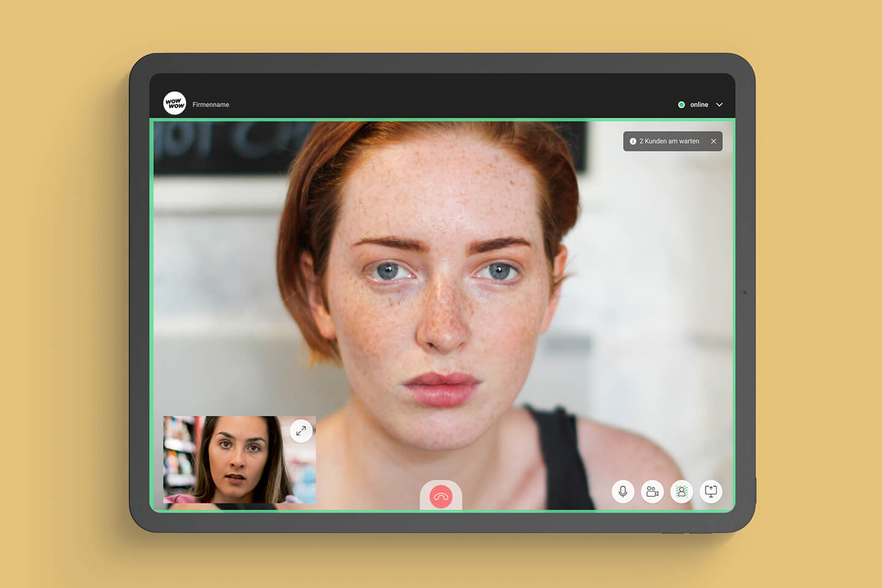Screen dimensions: 882x588
Task: Toggle the video camera off
Action: (x=652, y=491)
